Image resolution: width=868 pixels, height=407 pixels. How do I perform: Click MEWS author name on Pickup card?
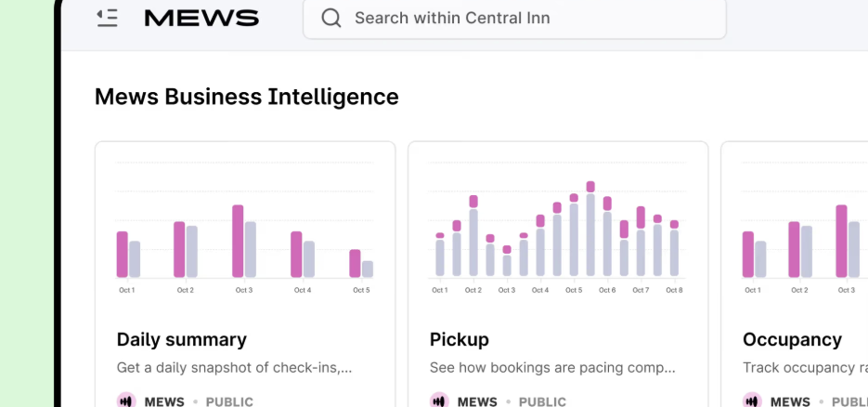pos(476,401)
